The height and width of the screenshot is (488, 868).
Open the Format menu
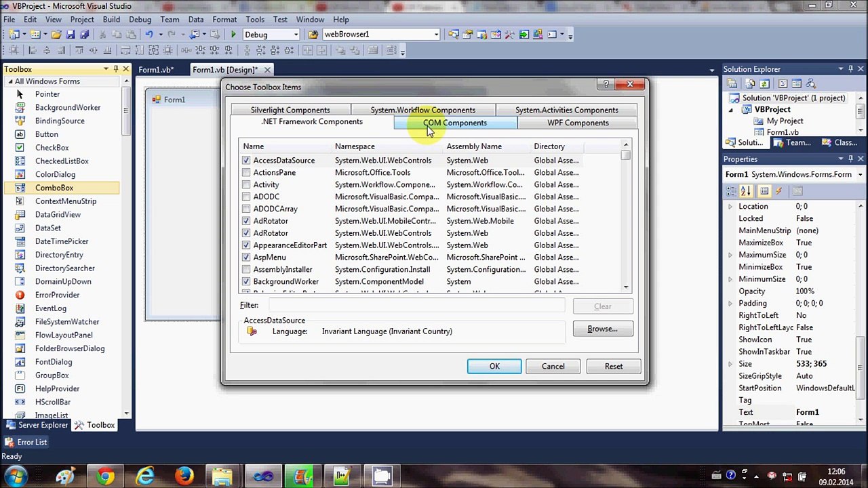[x=224, y=20]
